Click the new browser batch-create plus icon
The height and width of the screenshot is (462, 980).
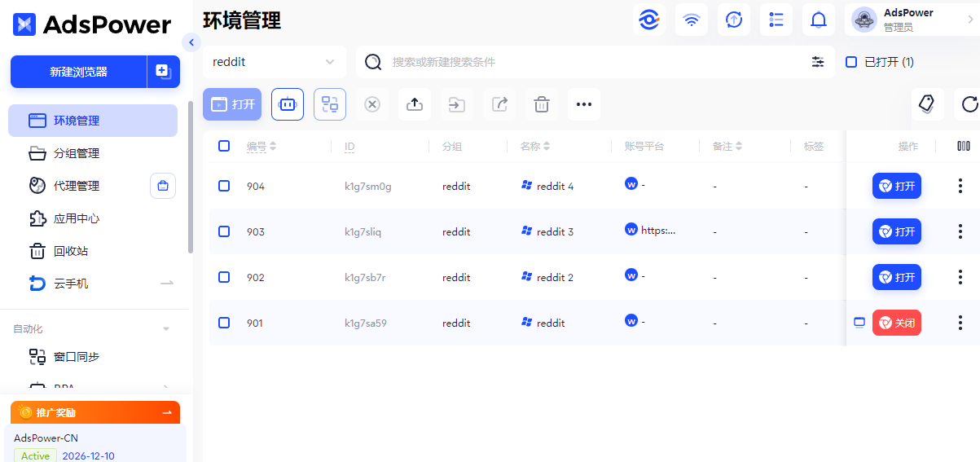pos(163,72)
